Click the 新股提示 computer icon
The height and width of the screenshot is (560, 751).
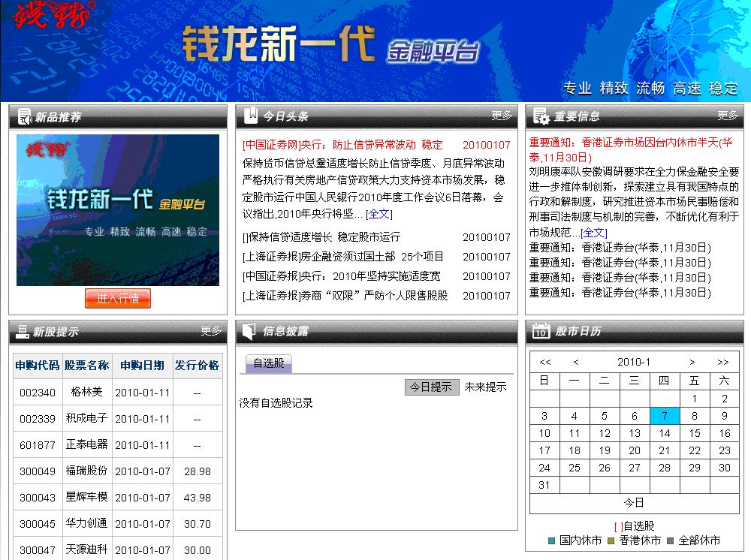pyautogui.click(x=23, y=331)
